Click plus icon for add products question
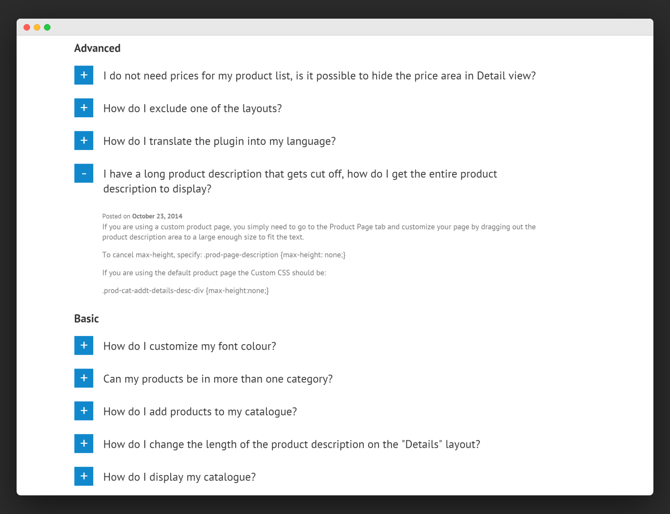 [x=83, y=411]
